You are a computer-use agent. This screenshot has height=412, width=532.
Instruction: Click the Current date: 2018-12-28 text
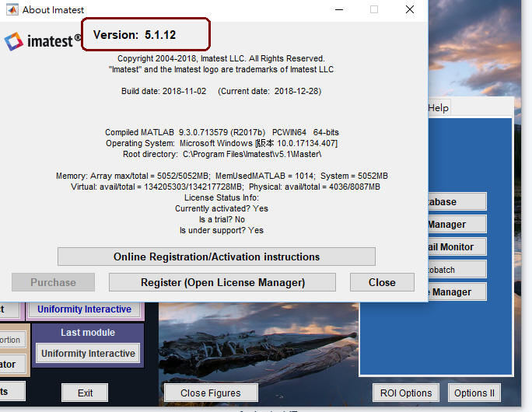coord(269,91)
